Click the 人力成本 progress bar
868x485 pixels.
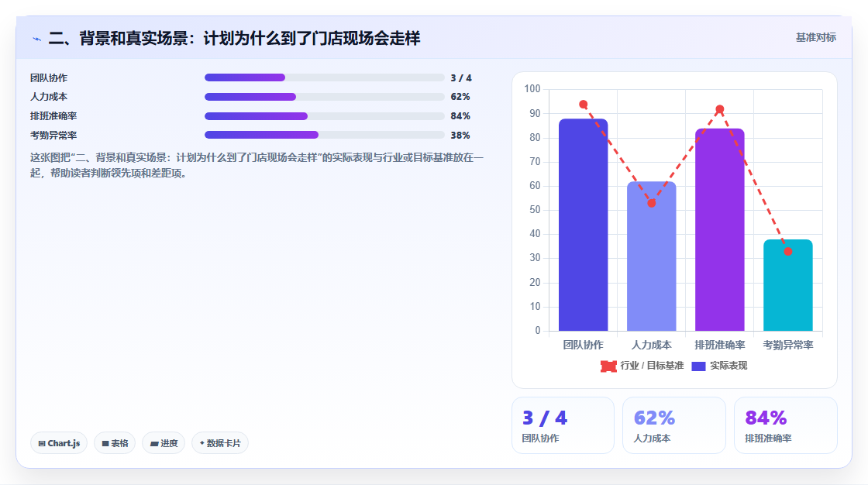325,97
